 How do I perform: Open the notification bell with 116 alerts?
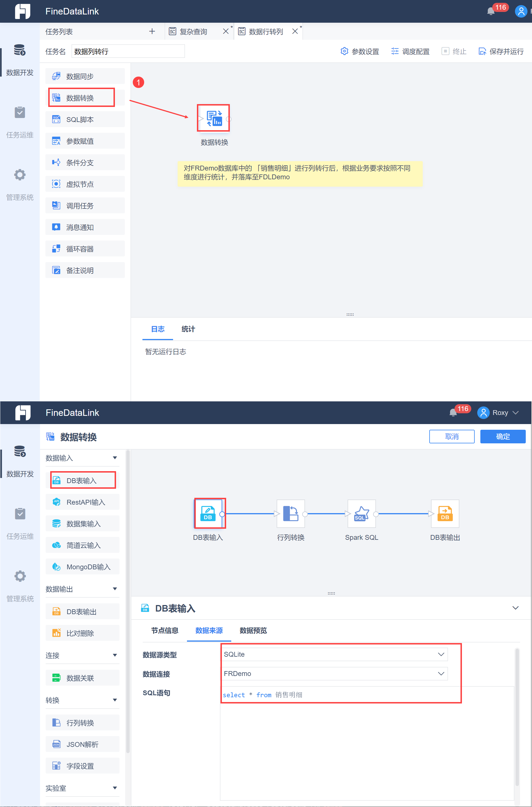pyautogui.click(x=491, y=11)
